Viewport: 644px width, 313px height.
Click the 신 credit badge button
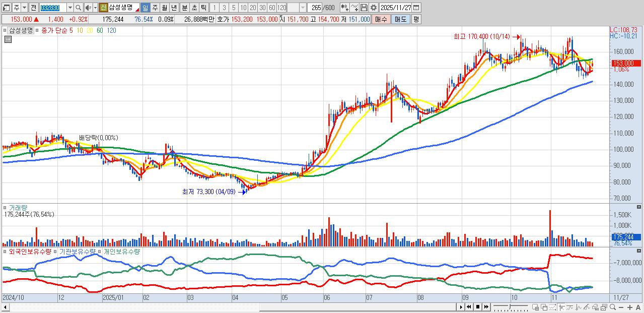[x=103, y=8]
